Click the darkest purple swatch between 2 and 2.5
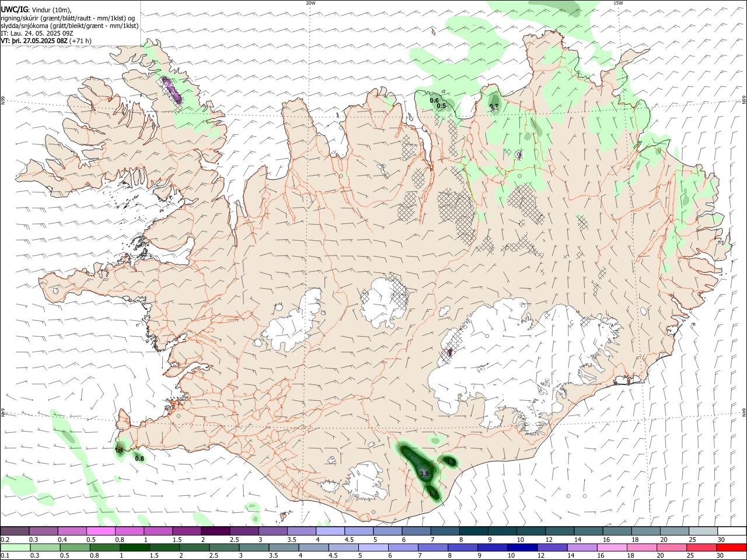The height and width of the screenshot is (560, 747). coord(215,531)
